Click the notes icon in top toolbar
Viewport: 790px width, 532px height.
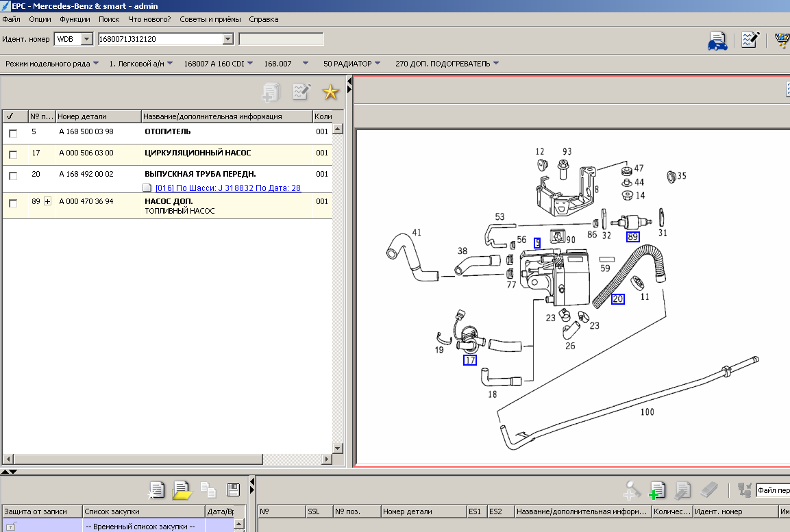tap(750, 40)
